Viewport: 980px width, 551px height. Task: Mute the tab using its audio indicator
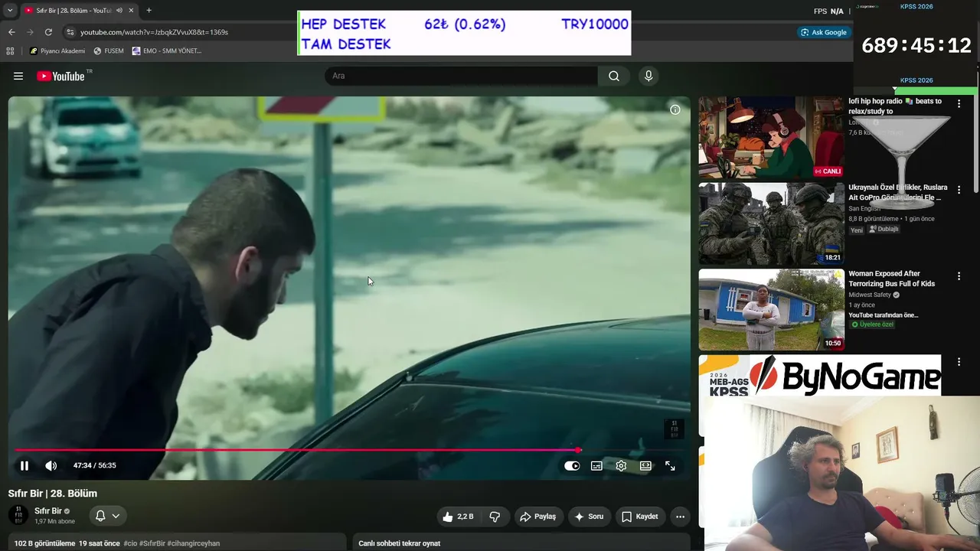119,11
